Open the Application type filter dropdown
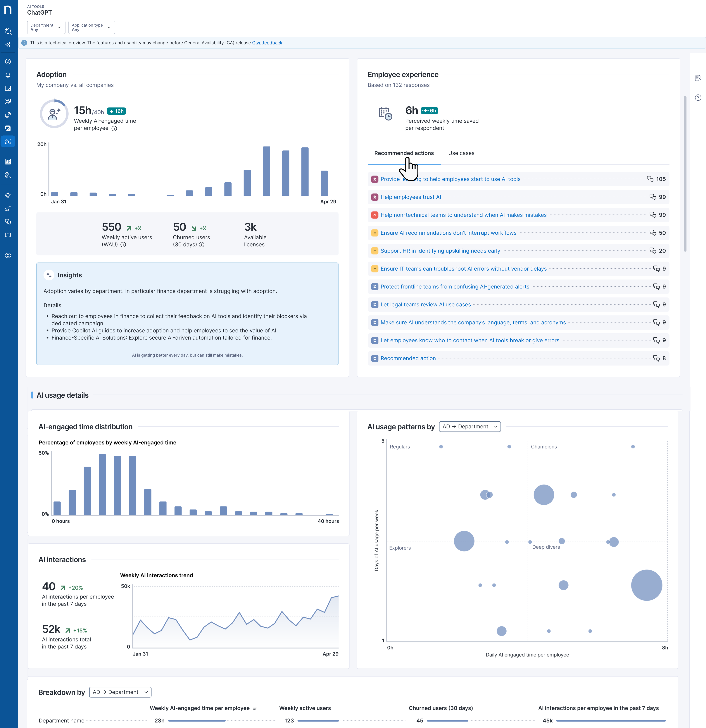706x728 pixels. [91, 28]
